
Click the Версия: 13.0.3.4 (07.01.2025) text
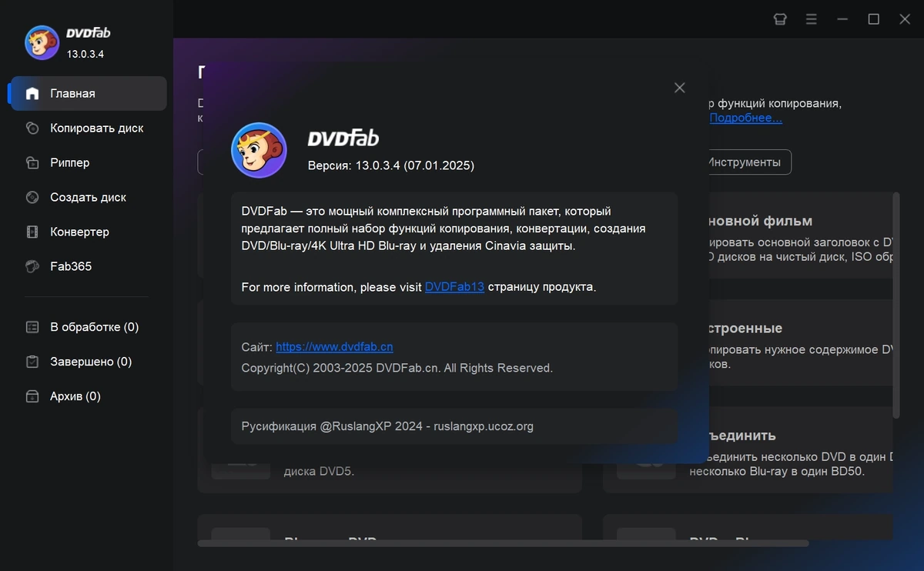pyautogui.click(x=391, y=165)
